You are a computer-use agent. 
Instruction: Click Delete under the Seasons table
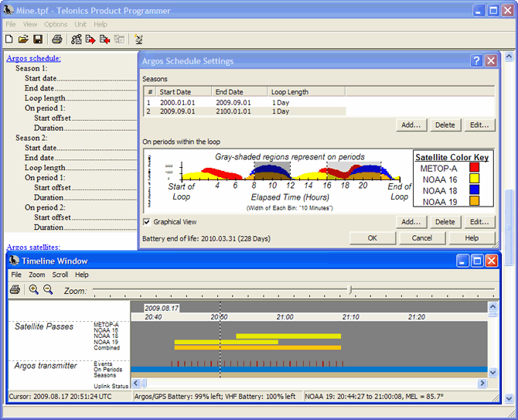click(x=445, y=125)
